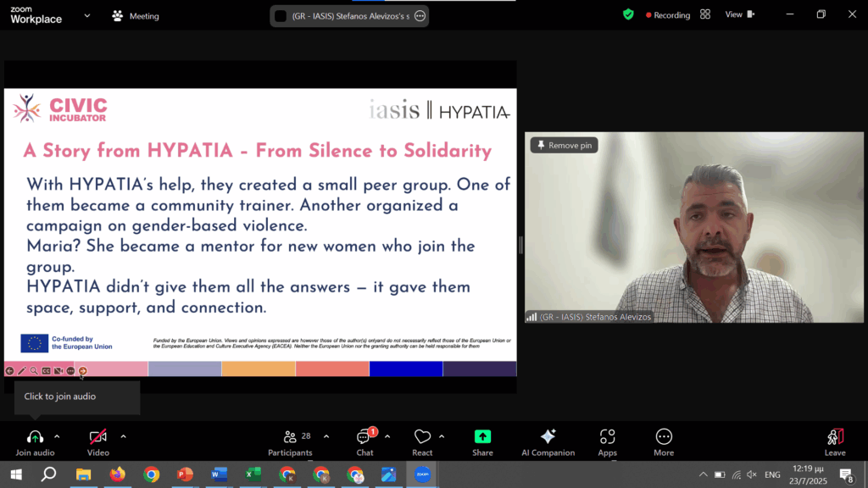
Task: Open the AI Companion panel
Action: coord(548,437)
